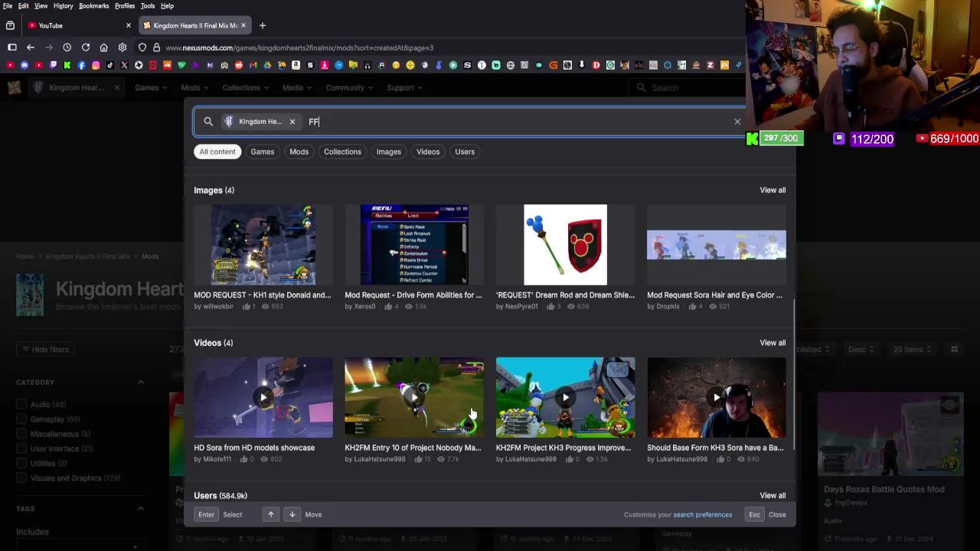
Task: Expand the Support navigation dropdown
Action: pos(404,87)
